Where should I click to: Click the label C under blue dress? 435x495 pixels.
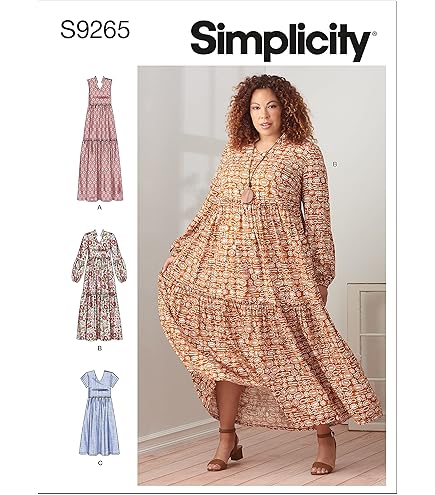[x=100, y=463]
